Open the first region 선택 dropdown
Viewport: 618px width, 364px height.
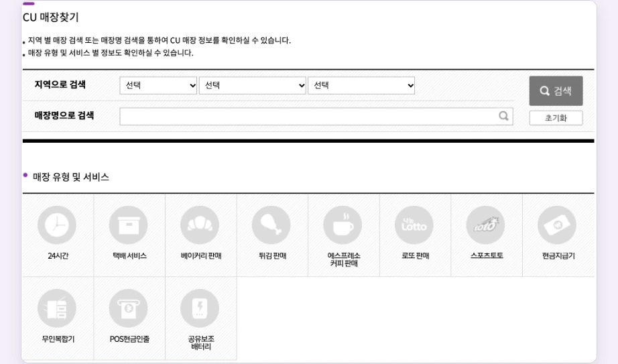[x=158, y=86]
